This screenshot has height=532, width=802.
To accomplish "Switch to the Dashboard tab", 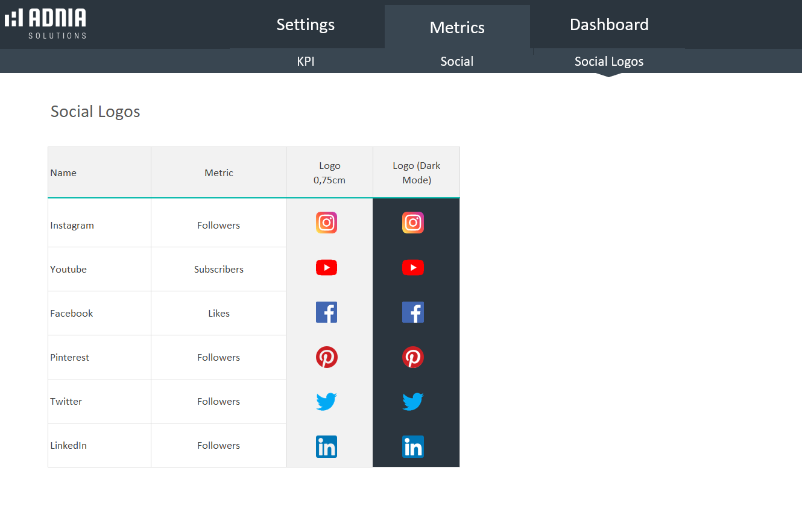I will pyautogui.click(x=609, y=25).
